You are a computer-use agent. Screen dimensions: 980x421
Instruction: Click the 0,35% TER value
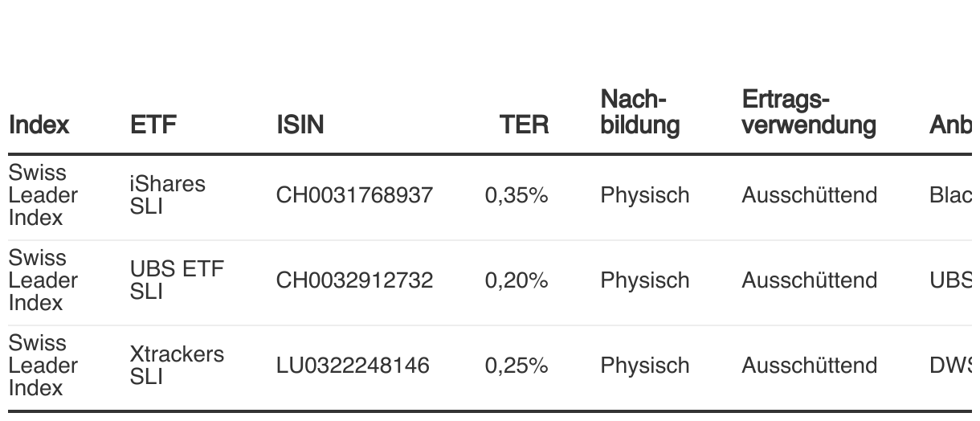(517, 195)
